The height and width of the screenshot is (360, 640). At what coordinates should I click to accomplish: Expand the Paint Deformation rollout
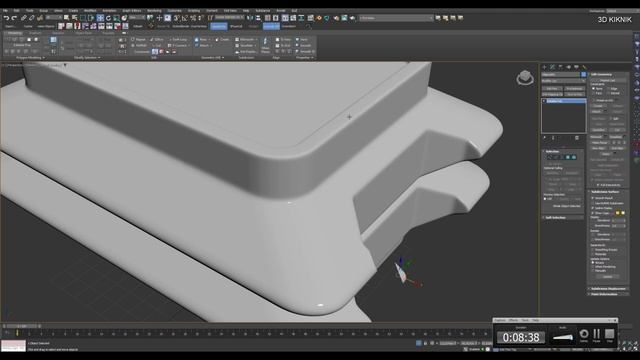(608, 294)
